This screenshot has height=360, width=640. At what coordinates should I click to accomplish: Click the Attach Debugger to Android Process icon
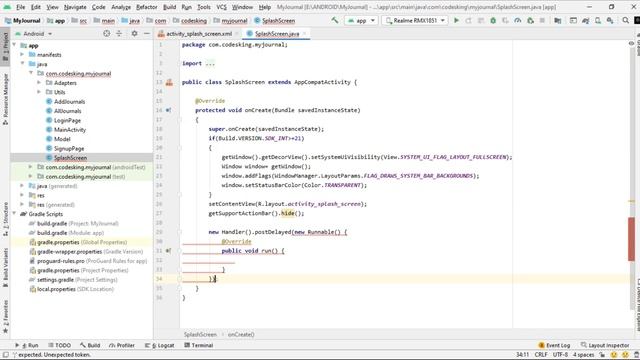click(530, 20)
